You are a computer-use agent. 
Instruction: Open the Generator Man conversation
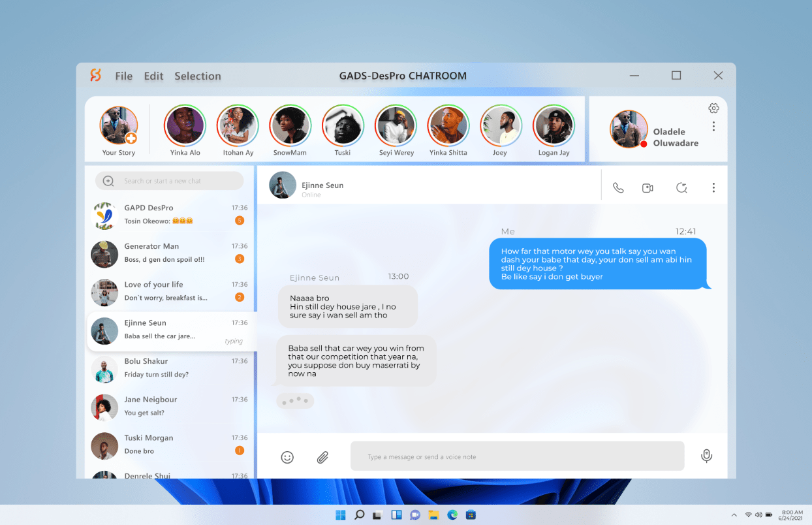170,253
